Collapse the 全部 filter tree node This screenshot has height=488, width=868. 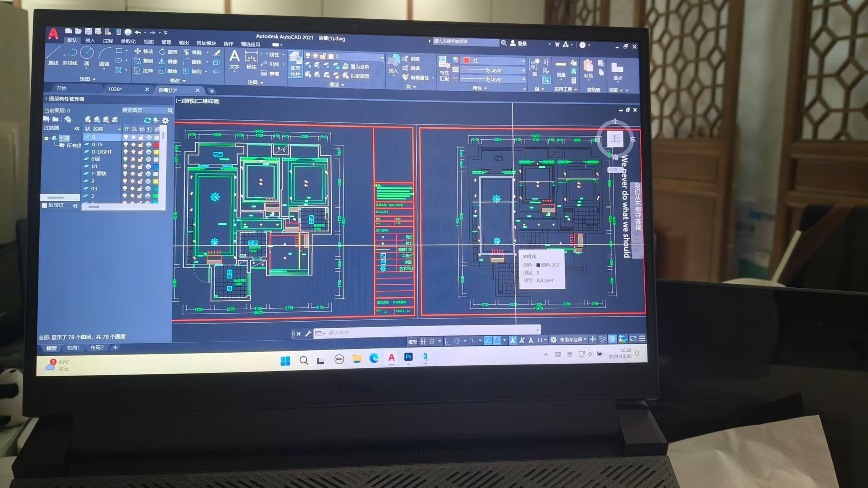pyautogui.click(x=47, y=138)
